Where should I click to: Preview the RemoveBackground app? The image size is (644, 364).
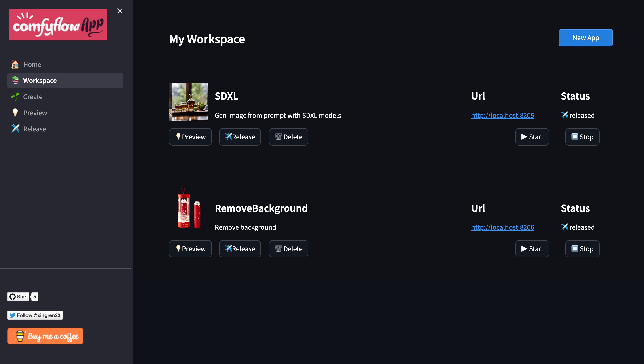190,249
